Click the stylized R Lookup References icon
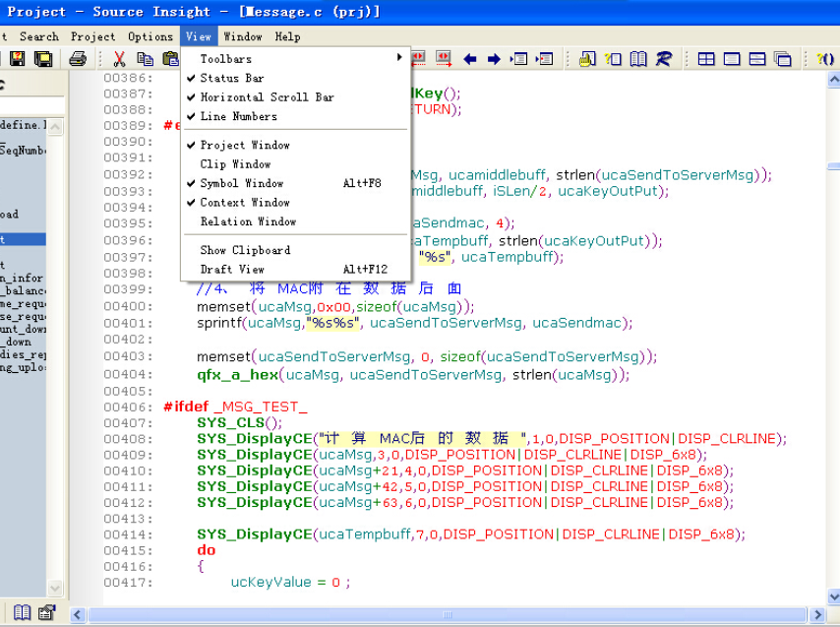The height and width of the screenshot is (627, 840). (x=664, y=59)
